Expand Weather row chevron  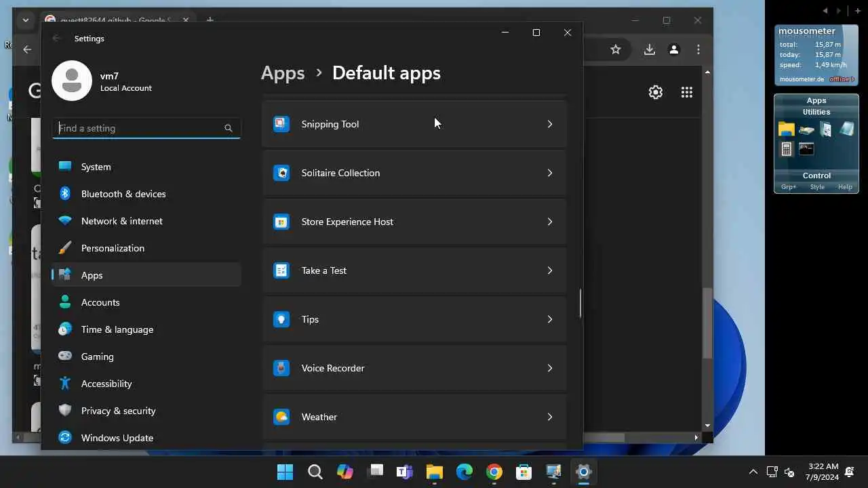point(550,417)
